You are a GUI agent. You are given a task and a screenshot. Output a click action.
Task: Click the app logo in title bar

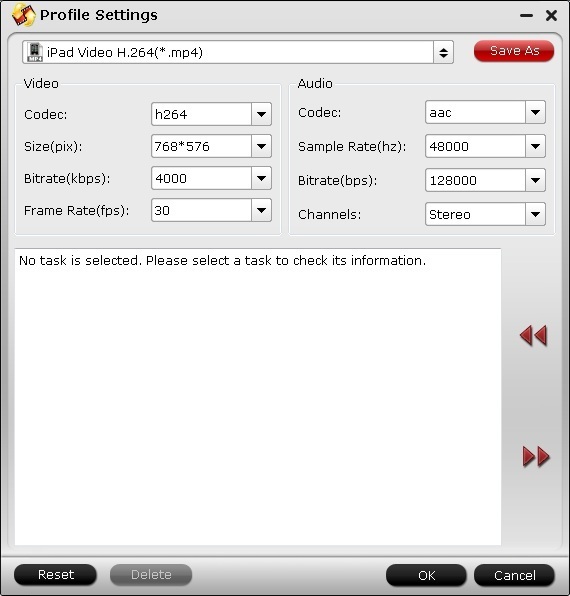point(24,15)
